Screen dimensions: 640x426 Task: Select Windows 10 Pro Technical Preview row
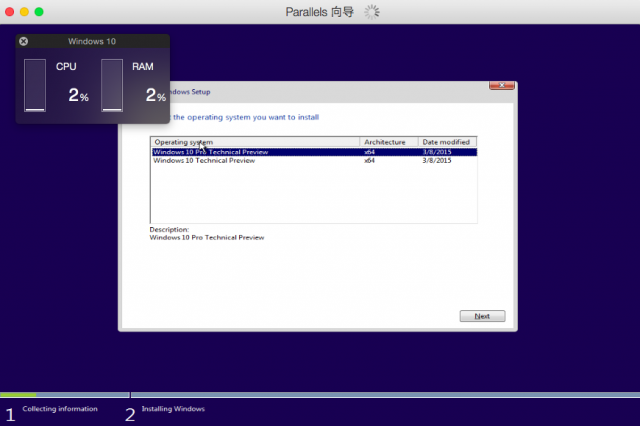pos(314,152)
